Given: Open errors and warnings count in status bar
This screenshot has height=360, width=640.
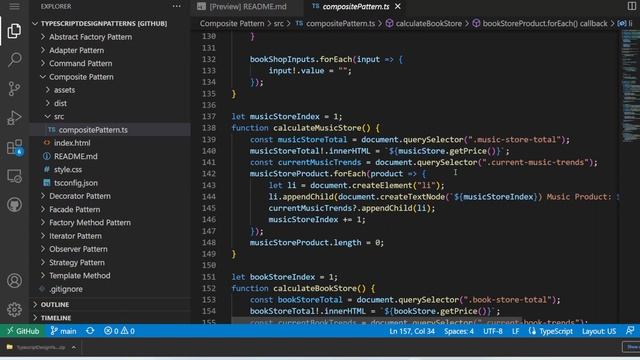Looking at the screenshot, I should (x=119, y=331).
